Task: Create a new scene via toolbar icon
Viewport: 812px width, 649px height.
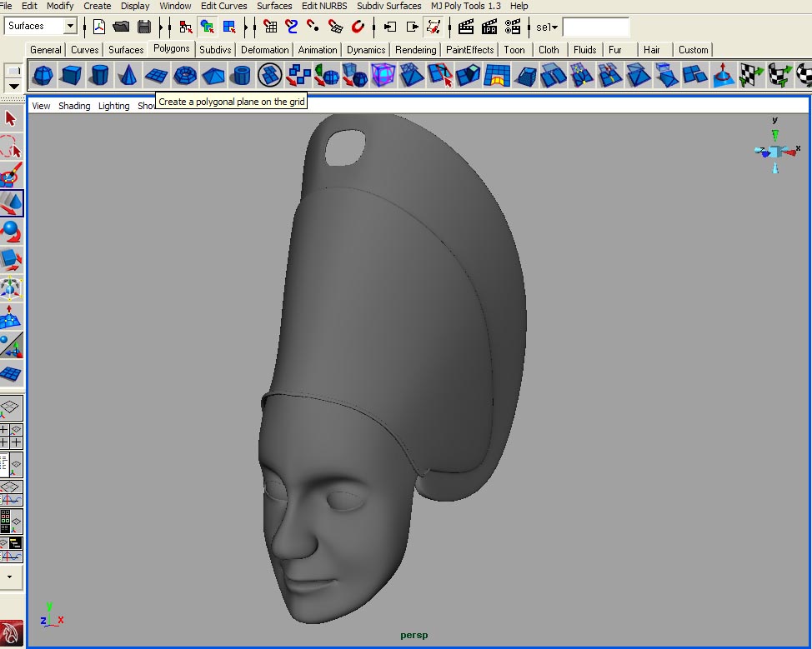Action: click(98, 27)
